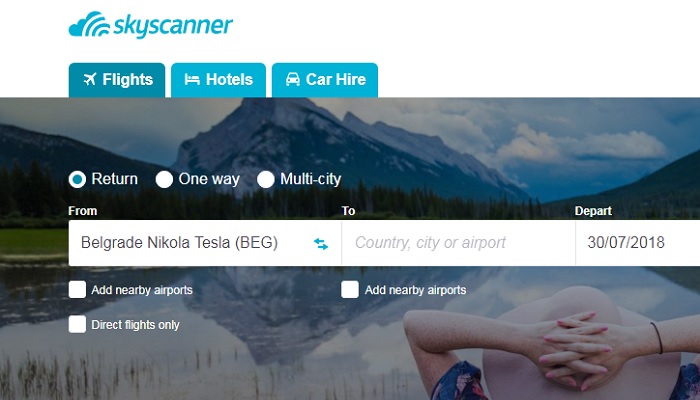700x400 pixels.
Task: Open the Depart date picker showing 30/07/2018
Action: click(638, 243)
